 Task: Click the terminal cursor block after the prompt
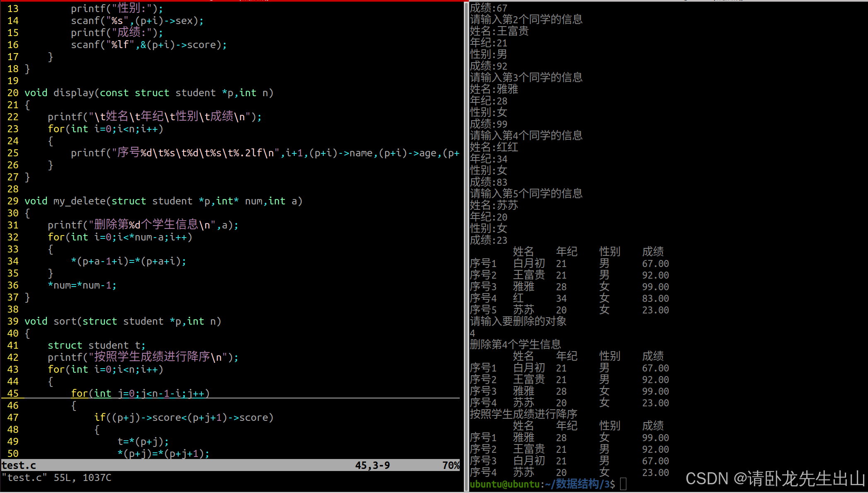[x=623, y=483]
